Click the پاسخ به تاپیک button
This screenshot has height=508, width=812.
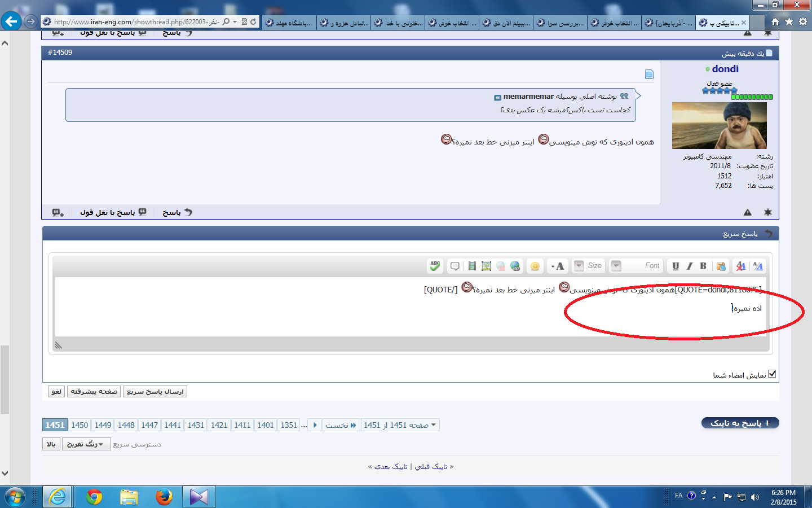pyautogui.click(x=740, y=423)
